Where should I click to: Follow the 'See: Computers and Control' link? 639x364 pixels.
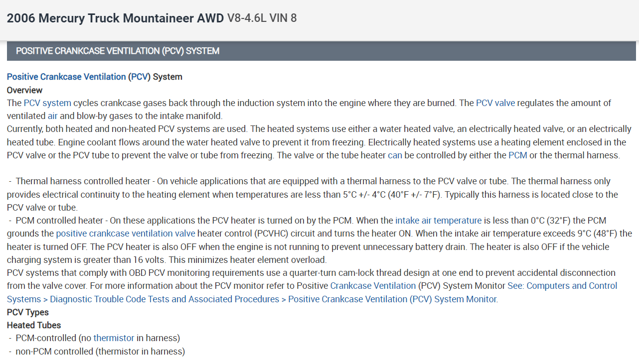(x=562, y=286)
